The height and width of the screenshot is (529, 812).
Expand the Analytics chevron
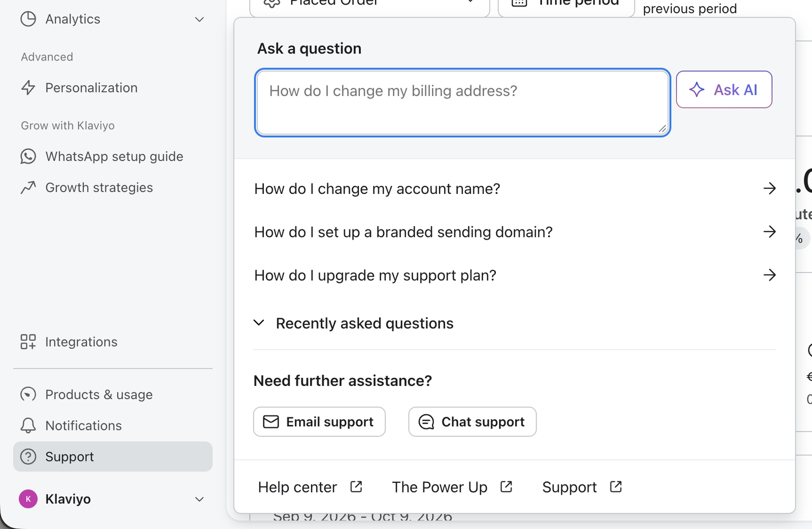coord(199,19)
